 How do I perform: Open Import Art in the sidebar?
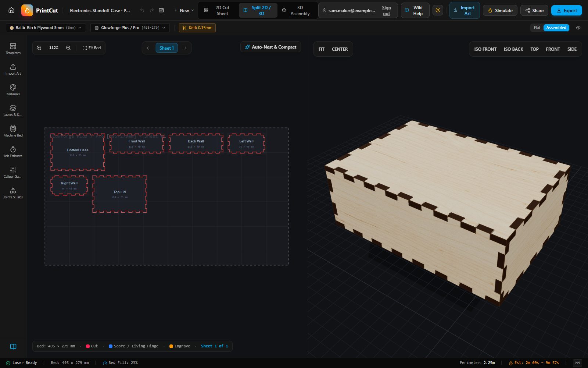pyautogui.click(x=13, y=69)
